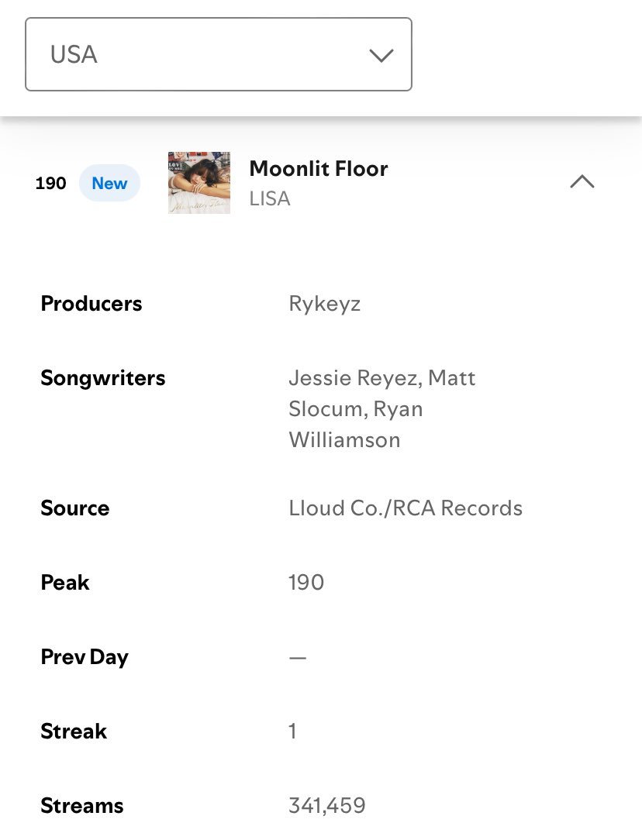Click the Streak label

click(x=74, y=732)
